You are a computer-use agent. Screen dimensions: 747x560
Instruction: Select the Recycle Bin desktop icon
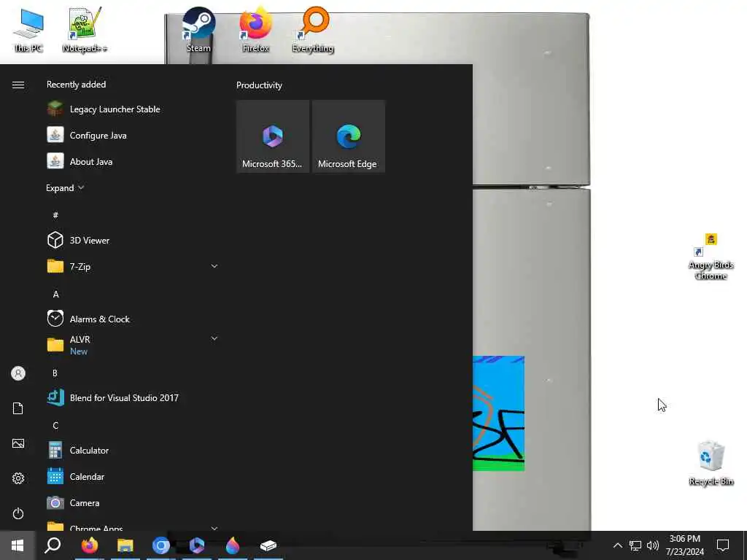click(711, 463)
